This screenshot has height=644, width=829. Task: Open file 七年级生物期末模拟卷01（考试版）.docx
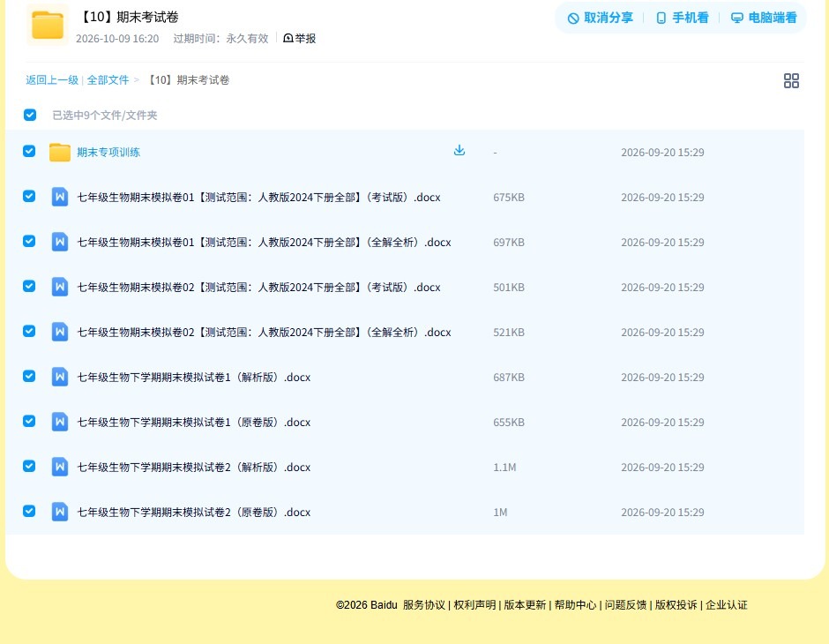[258, 198]
